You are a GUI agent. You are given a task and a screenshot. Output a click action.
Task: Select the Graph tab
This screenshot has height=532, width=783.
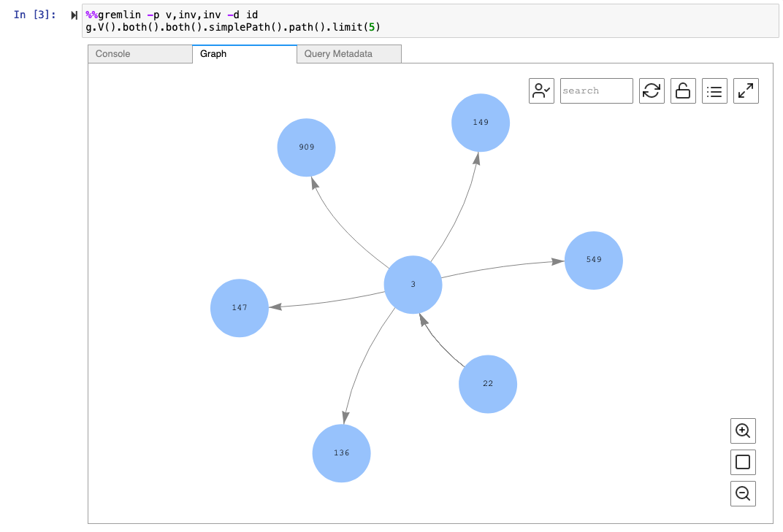(x=213, y=53)
